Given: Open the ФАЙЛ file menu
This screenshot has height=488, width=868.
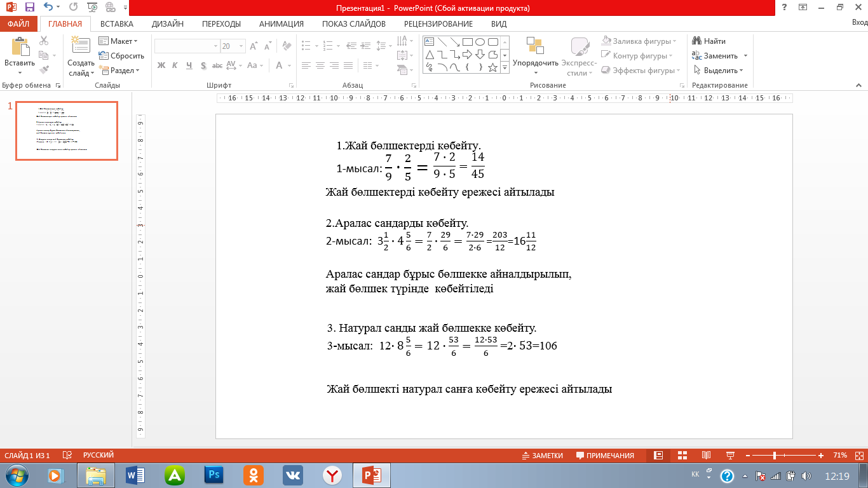Looking at the screenshot, I should click(x=19, y=24).
